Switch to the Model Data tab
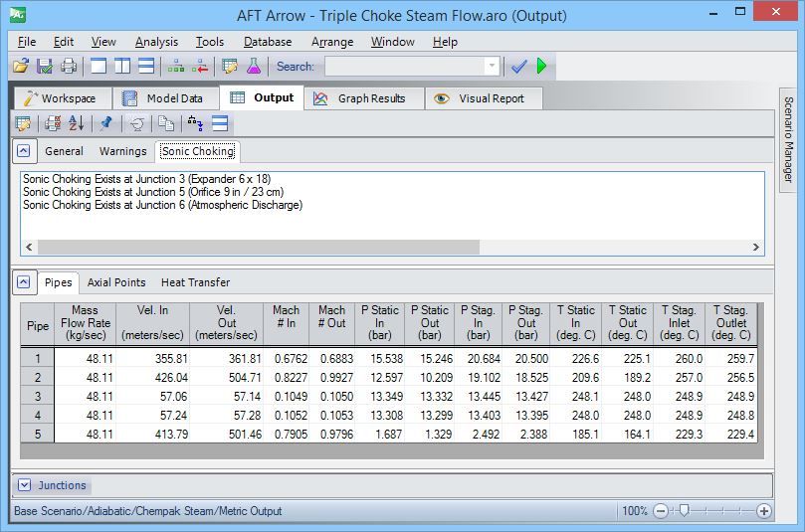805x532 pixels. pos(166,98)
